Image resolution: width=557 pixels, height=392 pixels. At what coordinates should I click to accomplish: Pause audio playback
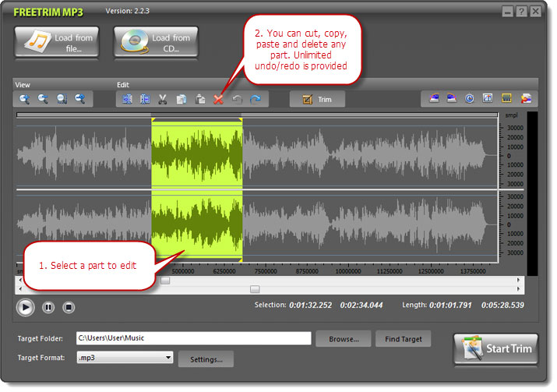[48, 307]
